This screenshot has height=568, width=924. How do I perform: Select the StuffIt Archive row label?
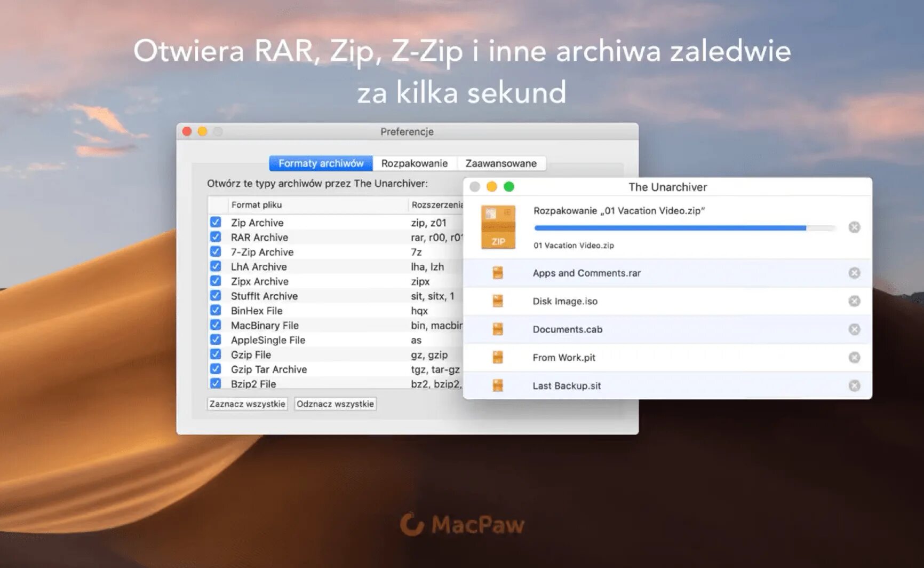pyautogui.click(x=264, y=296)
